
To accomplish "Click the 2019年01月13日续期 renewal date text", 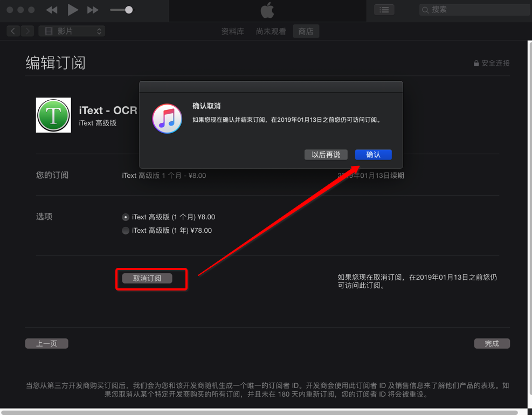I will pyautogui.click(x=370, y=176).
